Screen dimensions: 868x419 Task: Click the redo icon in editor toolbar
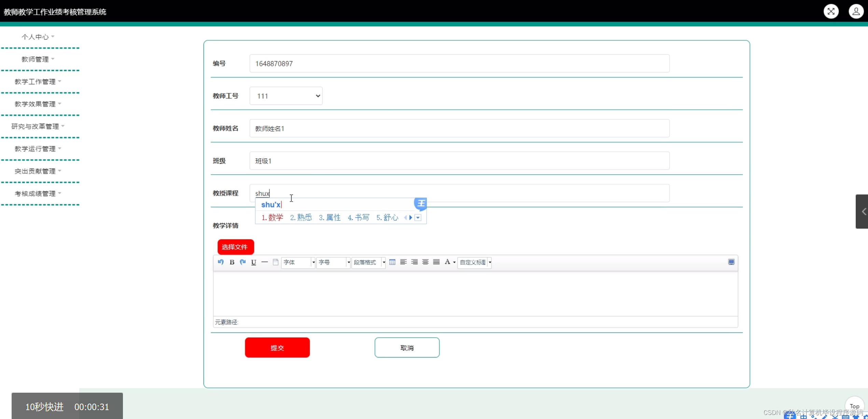point(243,262)
